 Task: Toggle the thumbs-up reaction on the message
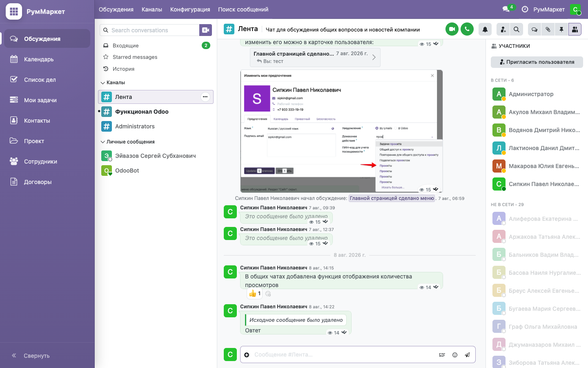click(x=254, y=294)
